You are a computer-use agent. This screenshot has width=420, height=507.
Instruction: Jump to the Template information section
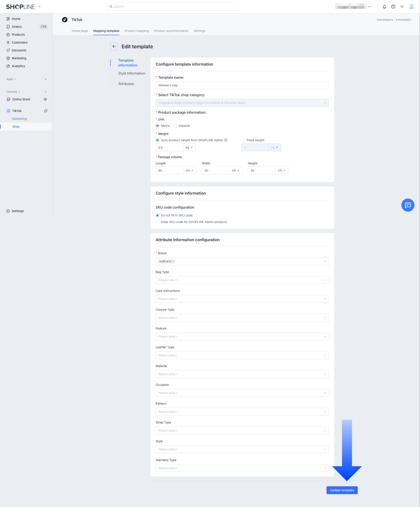pyautogui.click(x=128, y=63)
